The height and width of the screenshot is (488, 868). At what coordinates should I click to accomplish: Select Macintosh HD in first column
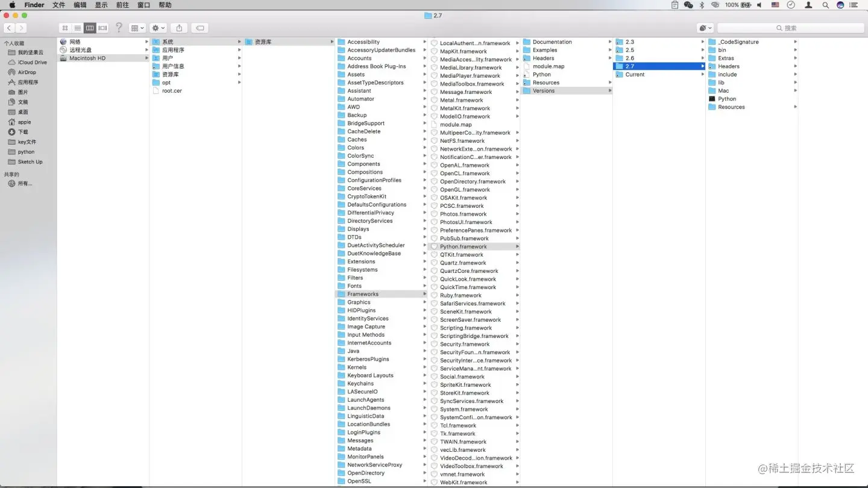click(x=103, y=58)
